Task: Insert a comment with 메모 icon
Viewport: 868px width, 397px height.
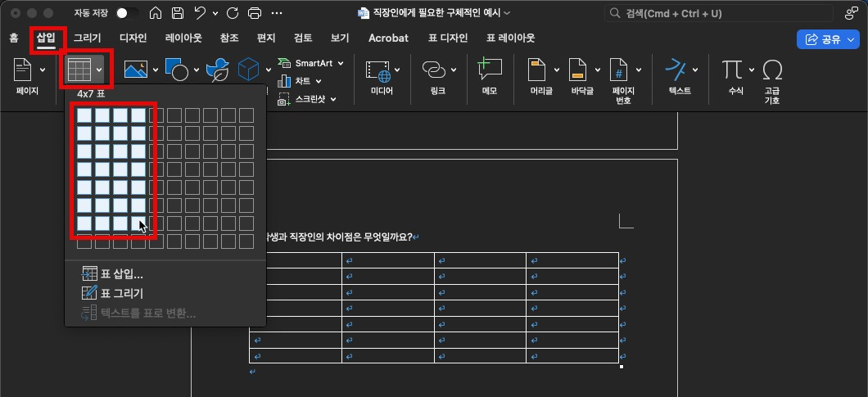Action: (490, 69)
